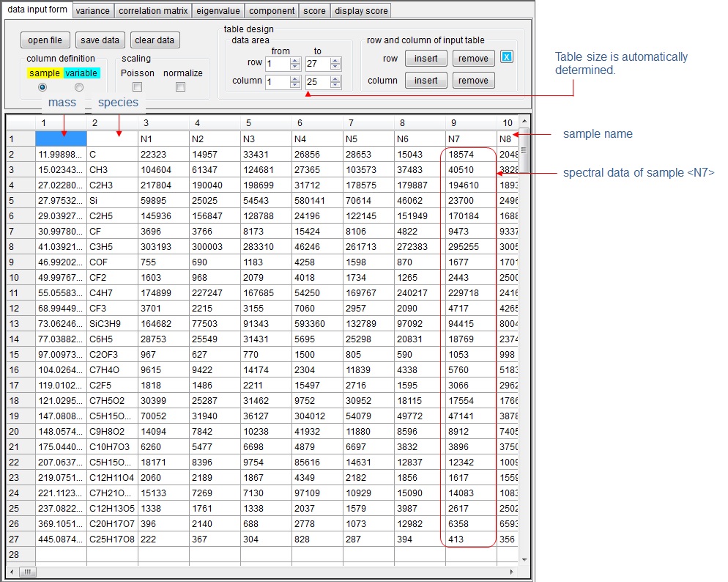Click the open file button

pos(47,40)
